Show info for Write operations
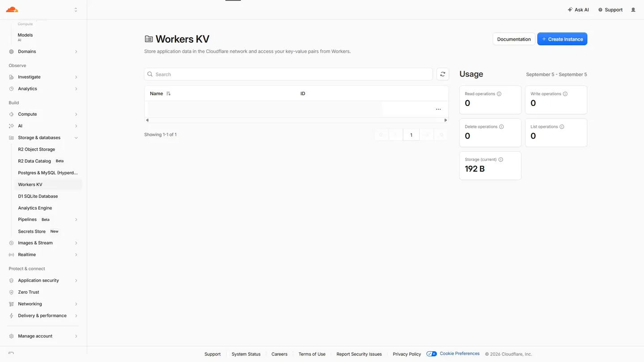Viewport: 644px width, 362px height. coord(565,94)
